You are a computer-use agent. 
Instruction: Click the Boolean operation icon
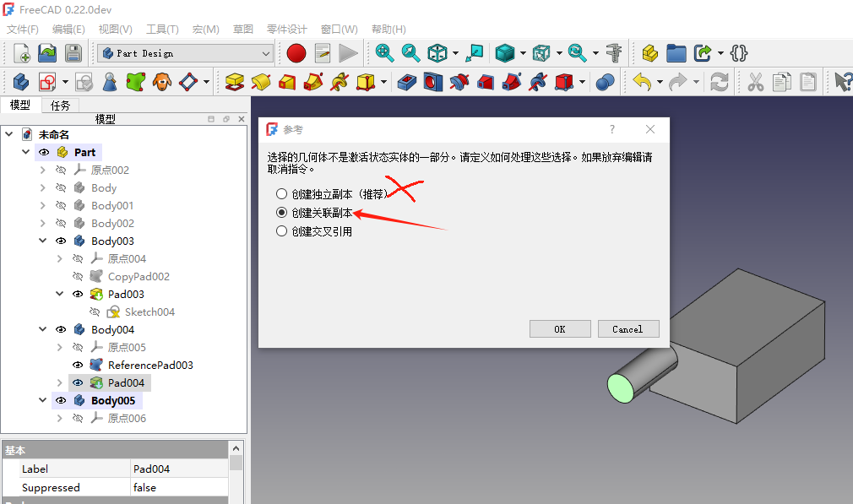pos(605,82)
